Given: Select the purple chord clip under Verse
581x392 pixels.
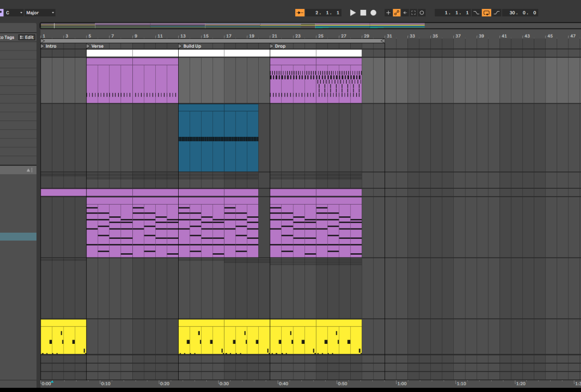Looking at the screenshot, I should [132, 227].
